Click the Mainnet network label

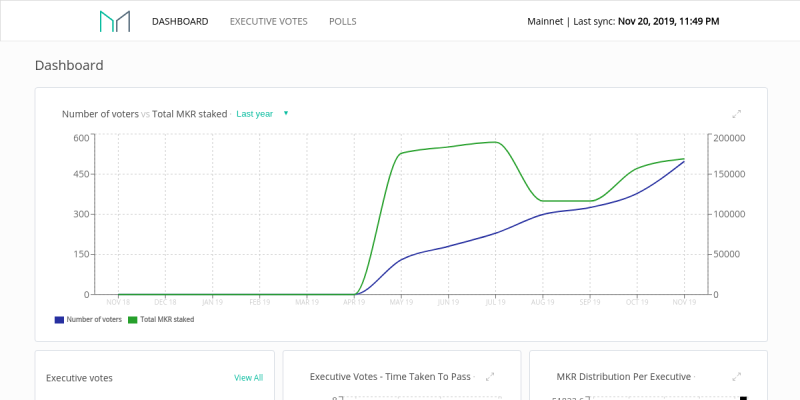click(x=545, y=21)
